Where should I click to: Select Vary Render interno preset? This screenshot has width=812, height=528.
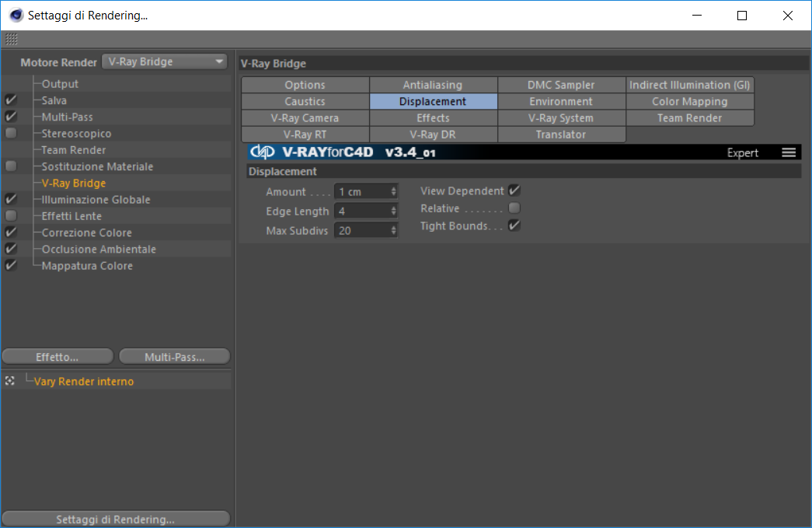point(83,381)
